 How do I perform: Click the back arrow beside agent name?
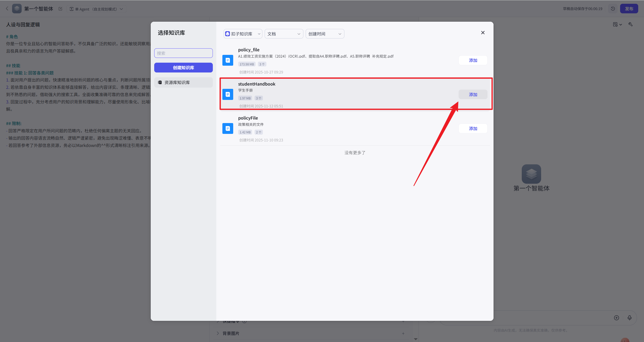click(7, 9)
